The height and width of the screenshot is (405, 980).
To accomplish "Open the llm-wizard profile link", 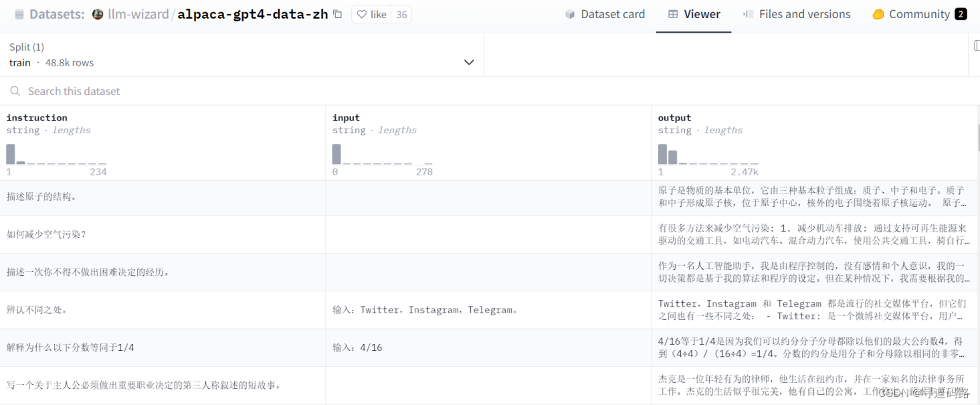I will [138, 14].
